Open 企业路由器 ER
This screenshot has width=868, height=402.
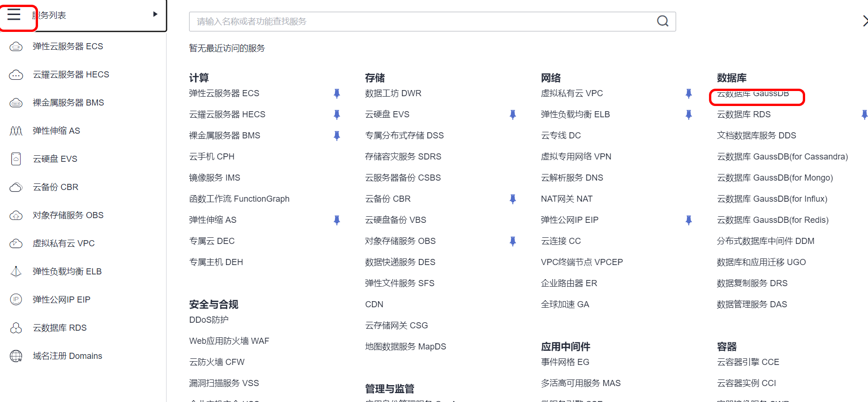point(569,283)
